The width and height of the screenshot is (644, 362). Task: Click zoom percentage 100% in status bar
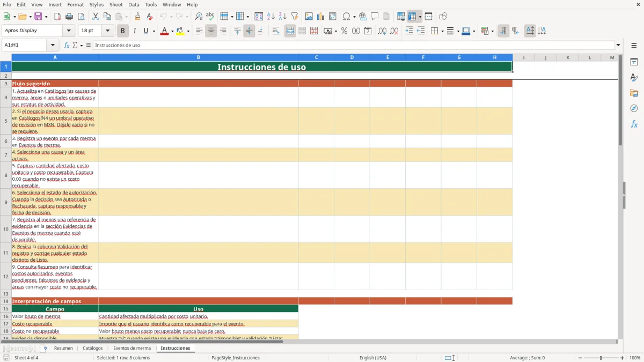pyautogui.click(x=635, y=358)
